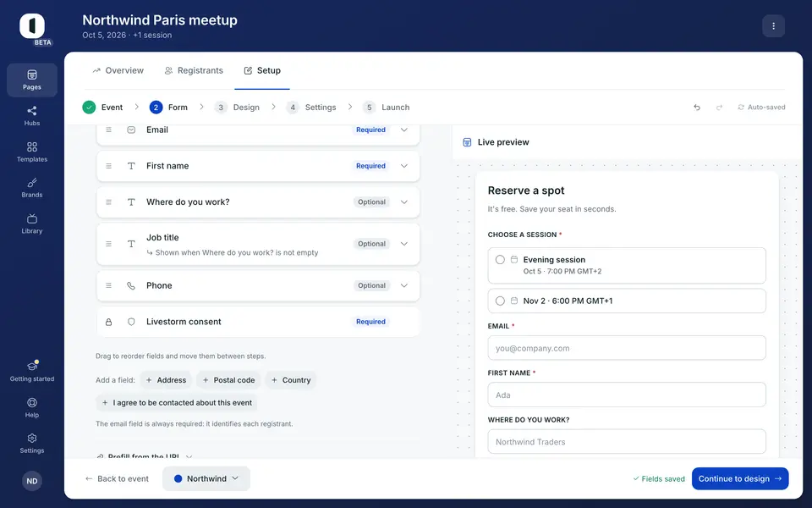
Task: Click the app logo with BETA badge
Action: (33, 28)
